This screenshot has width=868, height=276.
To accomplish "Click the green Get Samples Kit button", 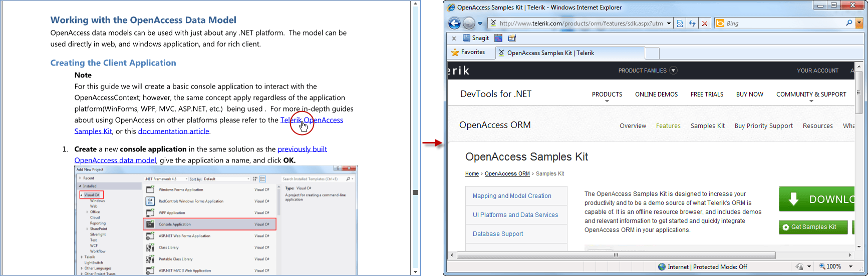I will 813,227.
